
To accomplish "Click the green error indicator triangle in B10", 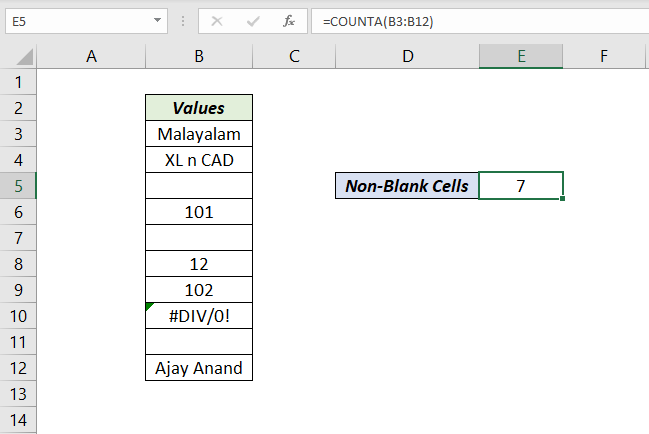I will (149, 306).
